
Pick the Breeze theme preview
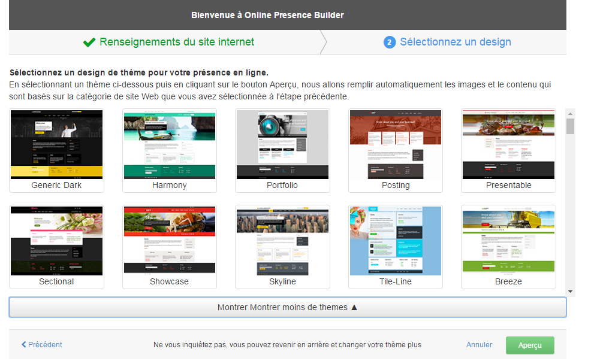pyautogui.click(x=508, y=241)
